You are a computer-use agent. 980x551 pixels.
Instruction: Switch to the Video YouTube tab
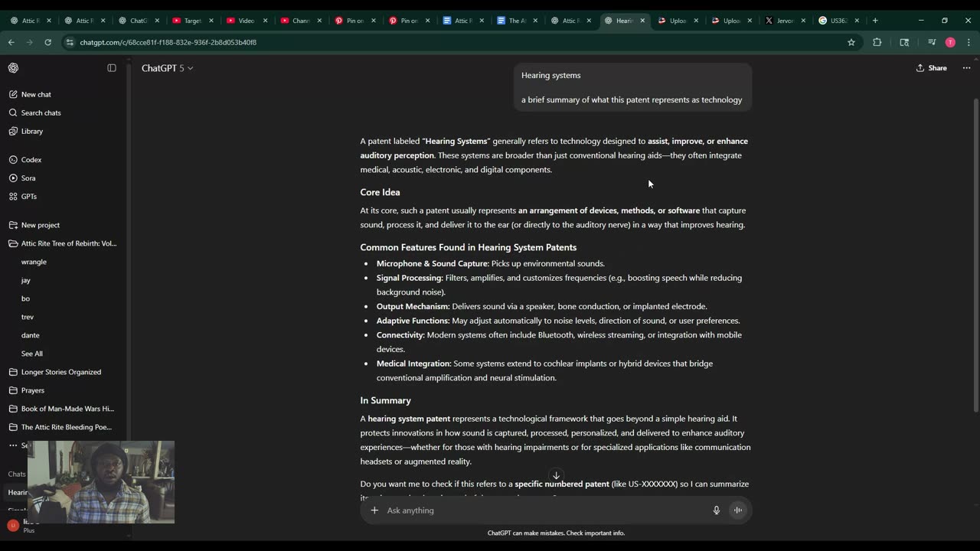pos(245,21)
